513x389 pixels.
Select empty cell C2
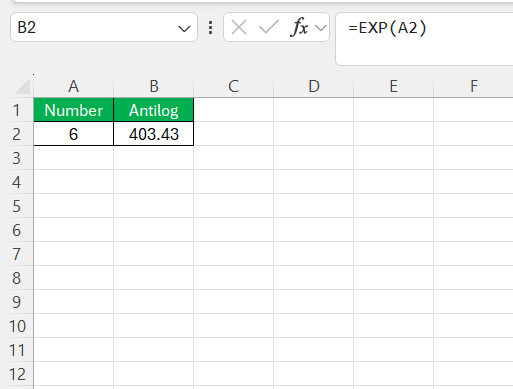233,134
